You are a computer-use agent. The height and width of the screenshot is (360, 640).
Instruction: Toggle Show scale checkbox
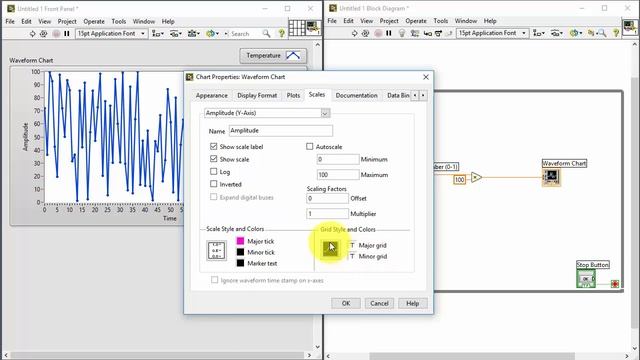(x=213, y=158)
